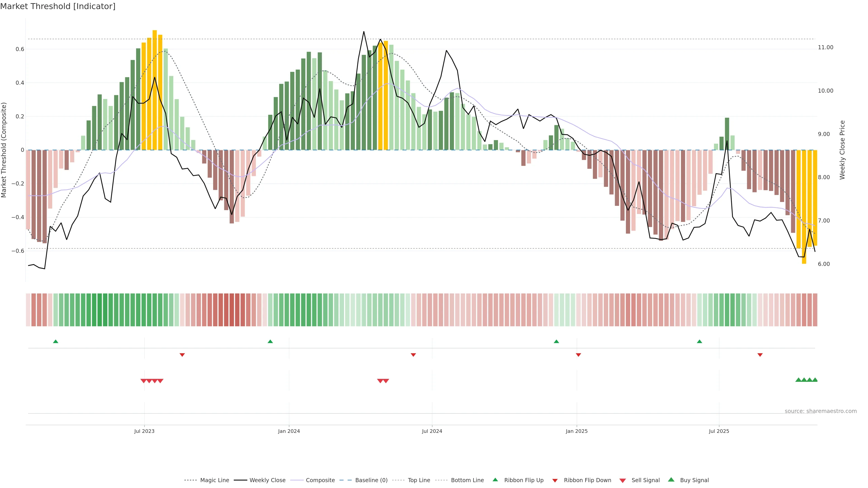Click the Jan 2024 x-axis label
This screenshot has width=868, height=488.
(289, 431)
